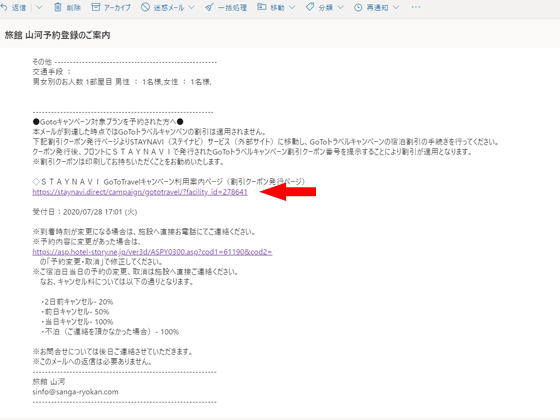
Task: Click the 削除 trash can button
Action: pos(67,8)
